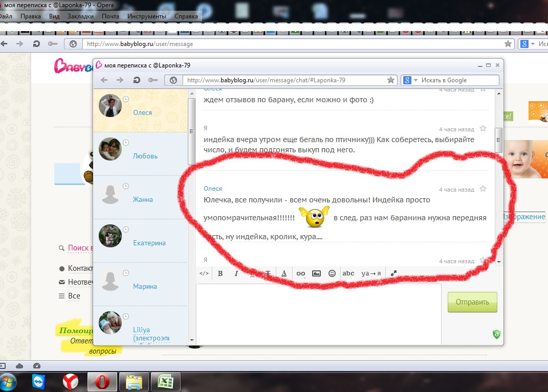Open the text color picker
The height and width of the screenshot is (392, 548).
[284, 273]
